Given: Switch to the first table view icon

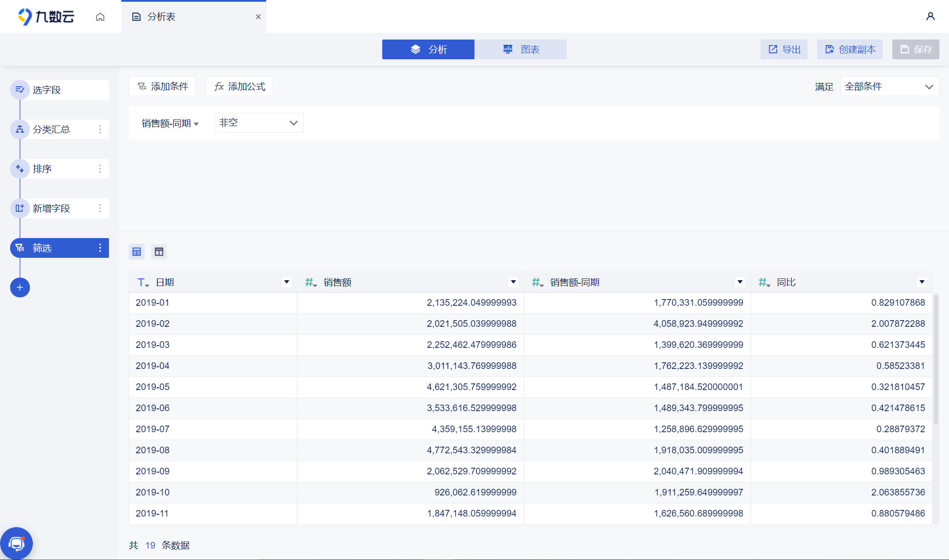Looking at the screenshot, I should coord(137,252).
